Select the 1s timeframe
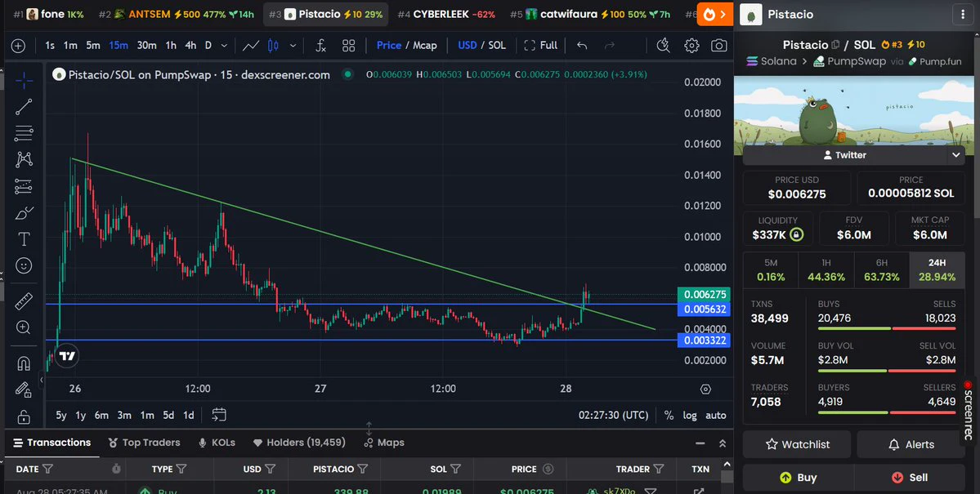Viewport: 980px width, 494px height. click(x=49, y=46)
